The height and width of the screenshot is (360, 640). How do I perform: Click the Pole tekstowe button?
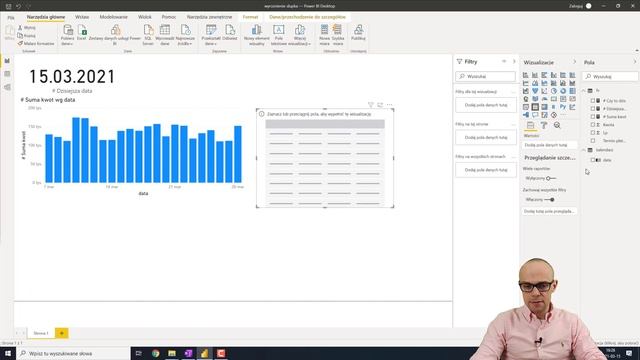[x=279, y=35]
